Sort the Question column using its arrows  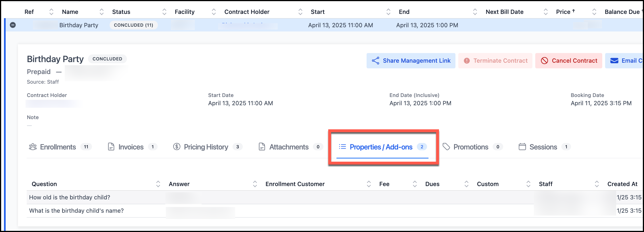[x=158, y=184]
